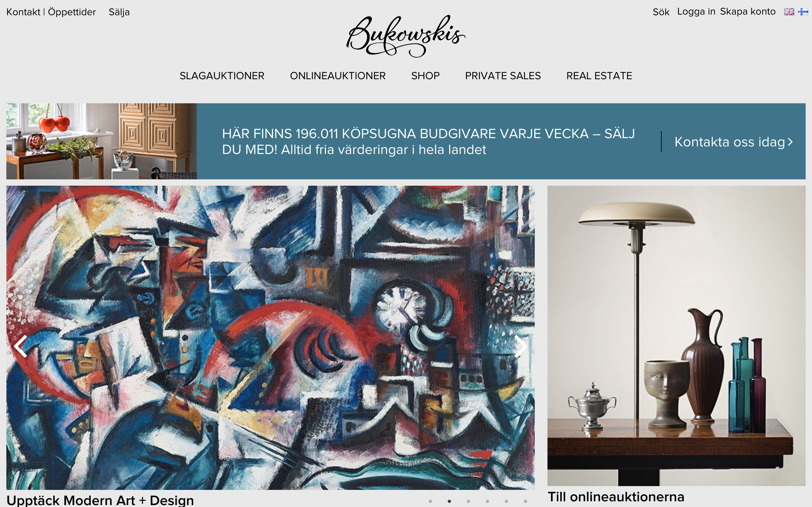Open the Sök search link

pyautogui.click(x=661, y=12)
